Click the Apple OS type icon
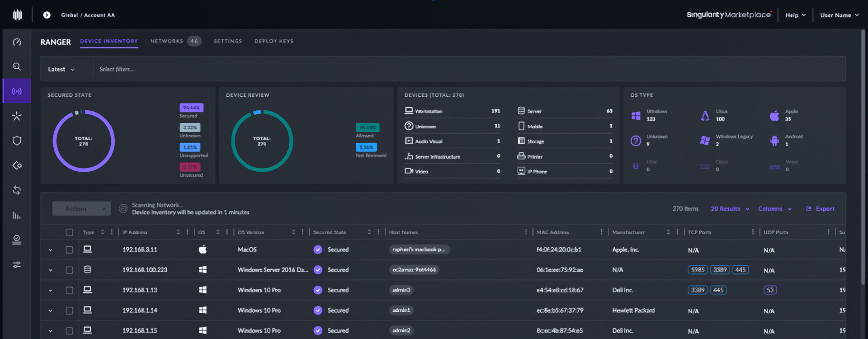Screen dimensions: 868x339 (x=774, y=116)
